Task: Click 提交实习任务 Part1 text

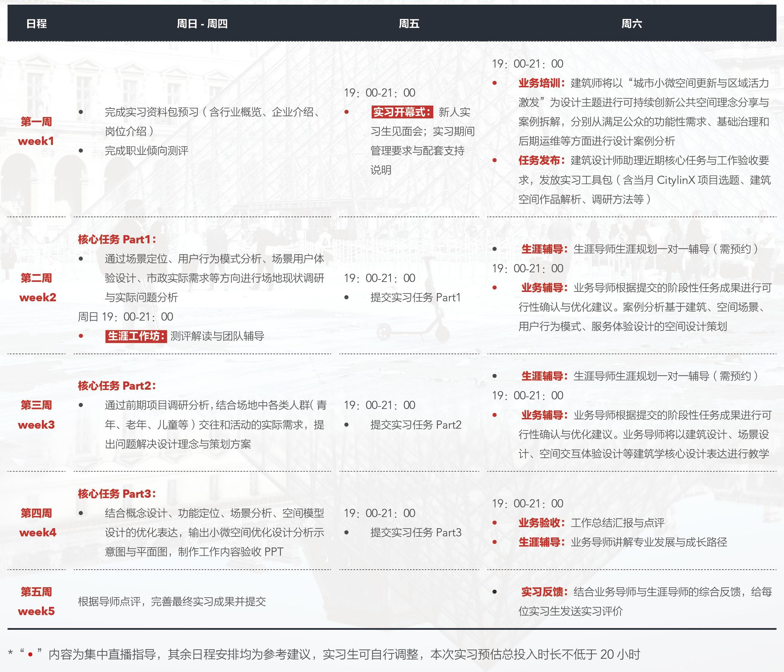Action: (416, 298)
